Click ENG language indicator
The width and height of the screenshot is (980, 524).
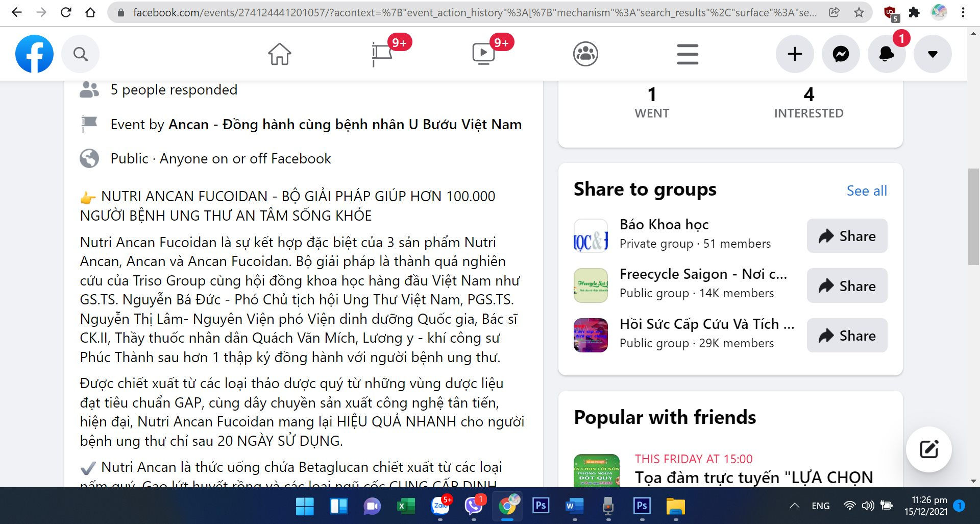[820, 506]
